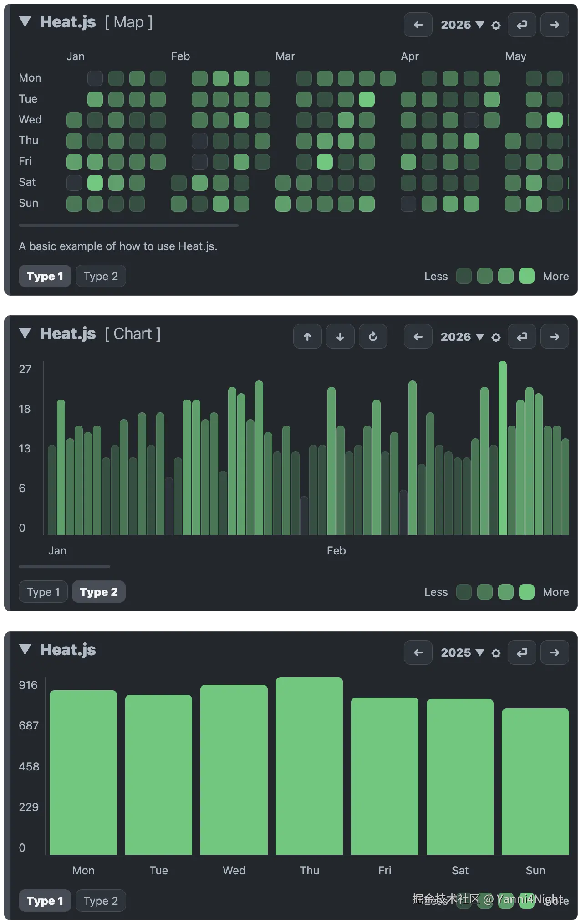The height and width of the screenshot is (924, 581).
Task: Click next year arrow in Map panel
Action: click(x=554, y=25)
